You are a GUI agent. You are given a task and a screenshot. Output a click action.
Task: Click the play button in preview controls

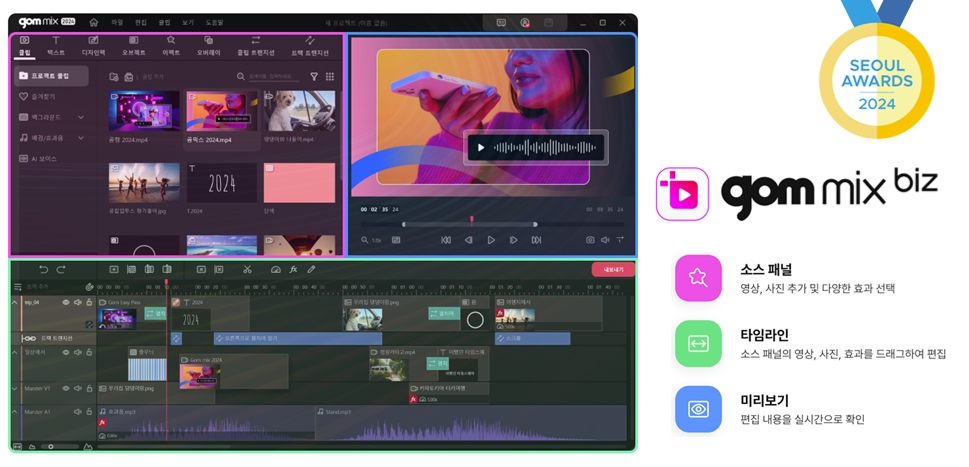point(491,240)
